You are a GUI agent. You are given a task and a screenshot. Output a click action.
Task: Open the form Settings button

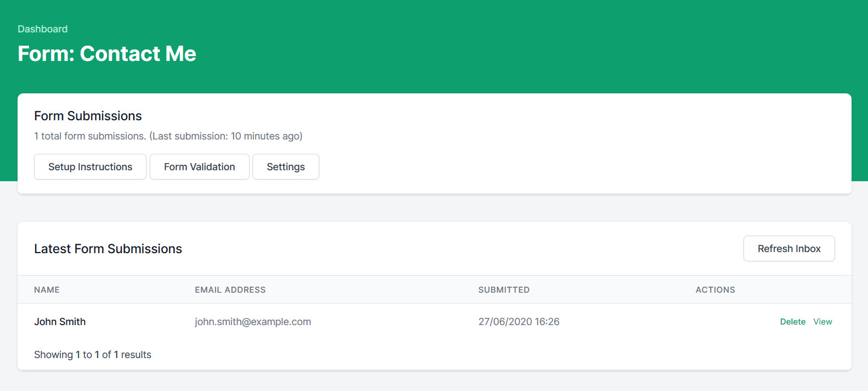pyautogui.click(x=285, y=167)
